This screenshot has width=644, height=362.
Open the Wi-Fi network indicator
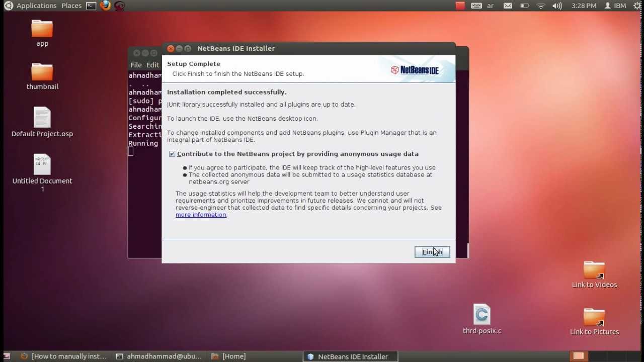[x=541, y=6]
